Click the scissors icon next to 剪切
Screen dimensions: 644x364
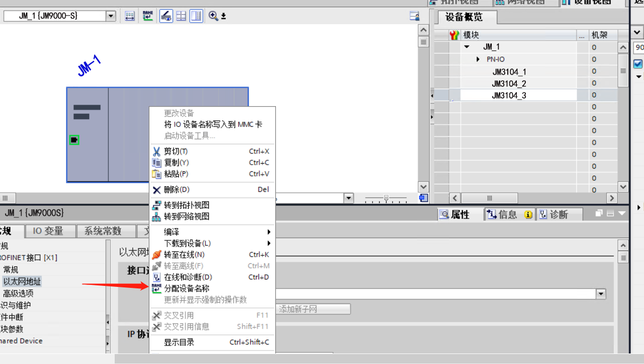[x=157, y=151]
